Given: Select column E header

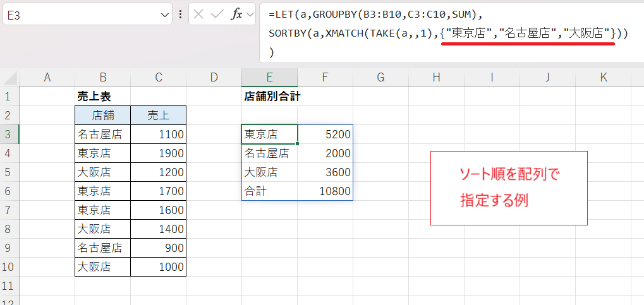Looking at the screenshot, I should pos(269,78).
